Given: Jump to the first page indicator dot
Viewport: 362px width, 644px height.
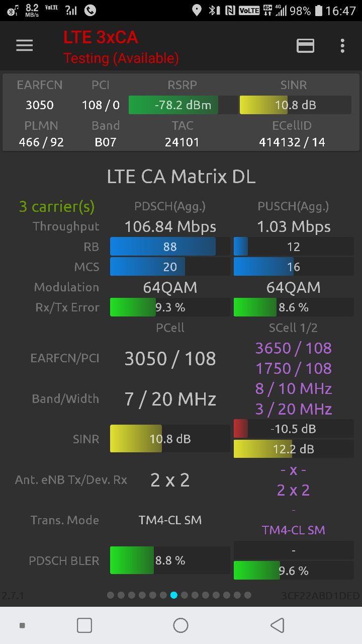Looking at the screenshot, I should (x=111, y=595).
